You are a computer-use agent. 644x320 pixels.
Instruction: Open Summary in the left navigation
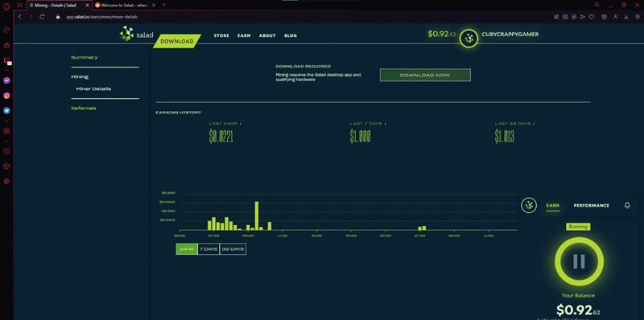(85, 57)
